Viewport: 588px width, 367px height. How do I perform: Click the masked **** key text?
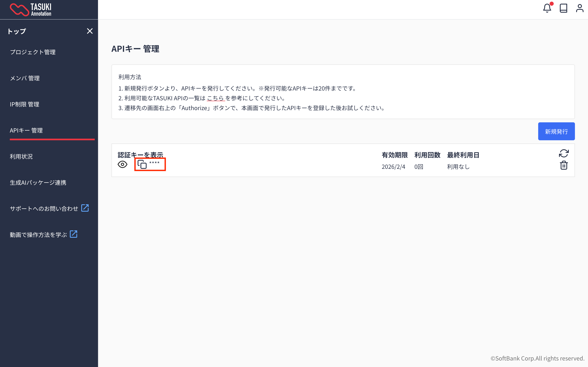click(x=154, y=163)
